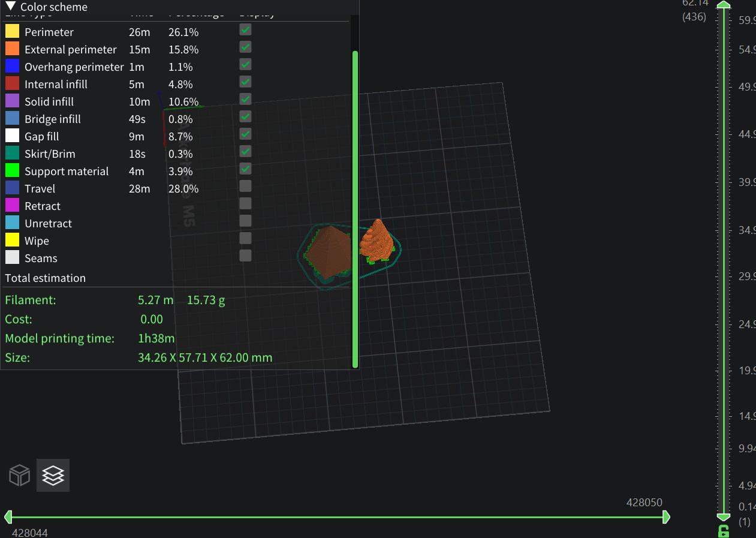
Task: Toggle the Perimeter display checkbox
Action: tap(245, 30)
